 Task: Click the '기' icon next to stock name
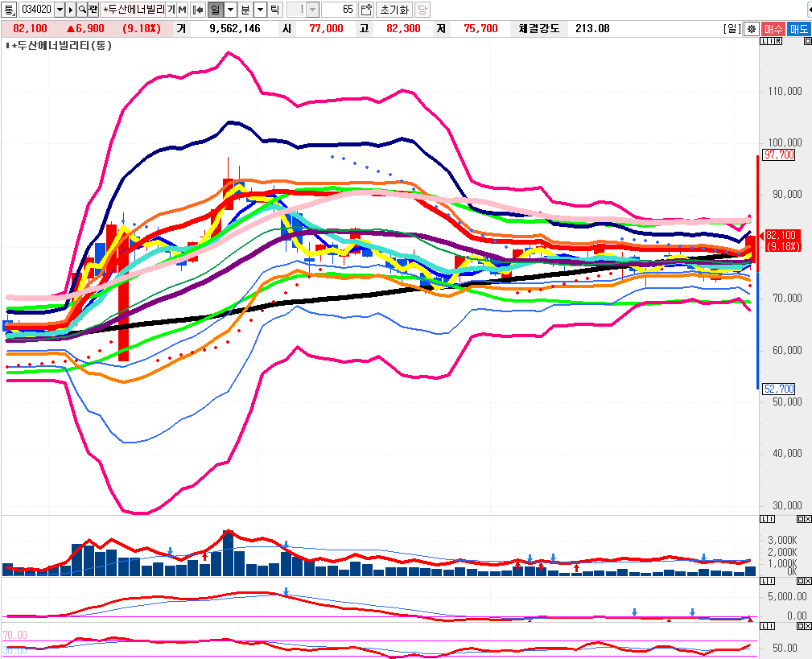pos(171,10)
